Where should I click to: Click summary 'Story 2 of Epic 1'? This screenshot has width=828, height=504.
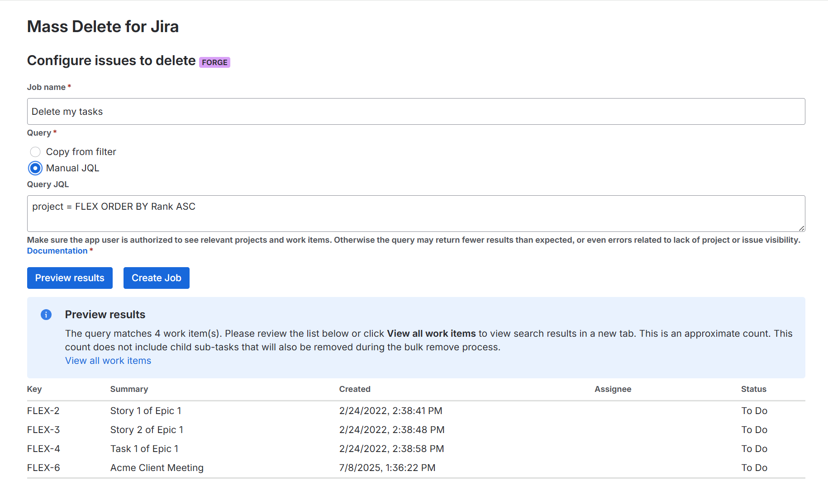(147, 430)
